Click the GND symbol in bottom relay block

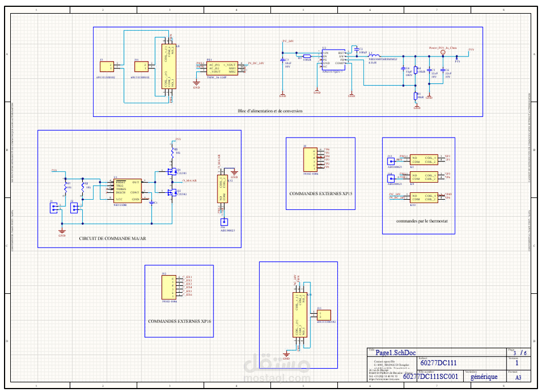[x=286, y=354]
